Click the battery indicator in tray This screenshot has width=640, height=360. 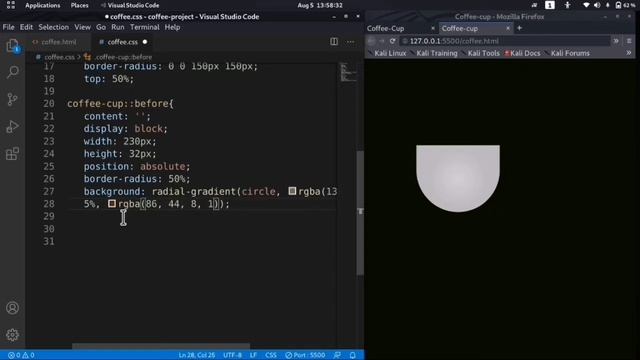pos(625,5)
